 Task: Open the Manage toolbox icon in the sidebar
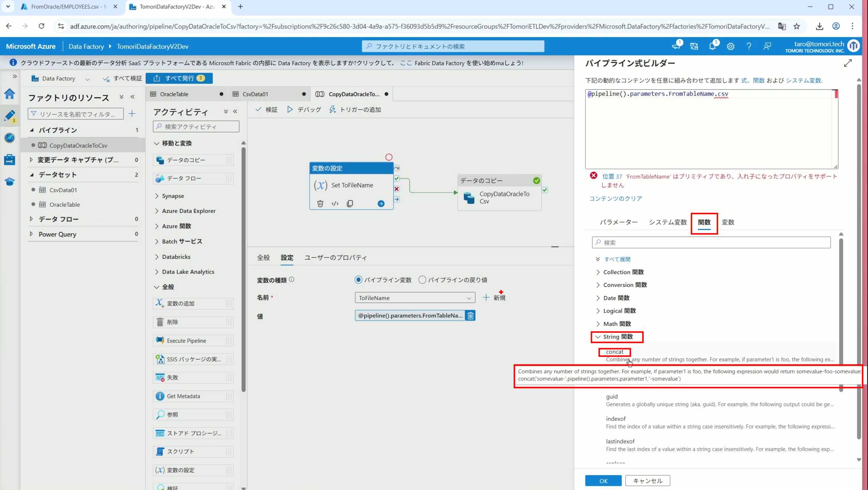(10, 160)
